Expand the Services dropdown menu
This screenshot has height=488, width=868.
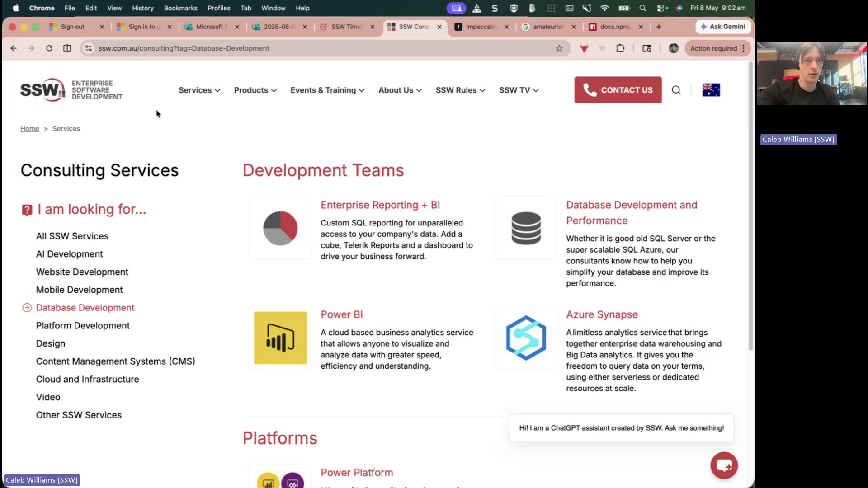point(199,90)
